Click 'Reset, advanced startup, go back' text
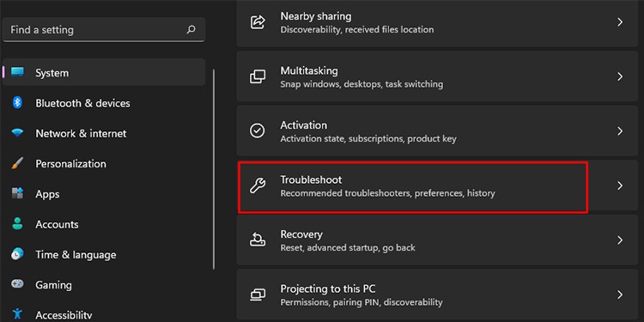The height and width of the screenshot is (322, 644). coord(348,247)
